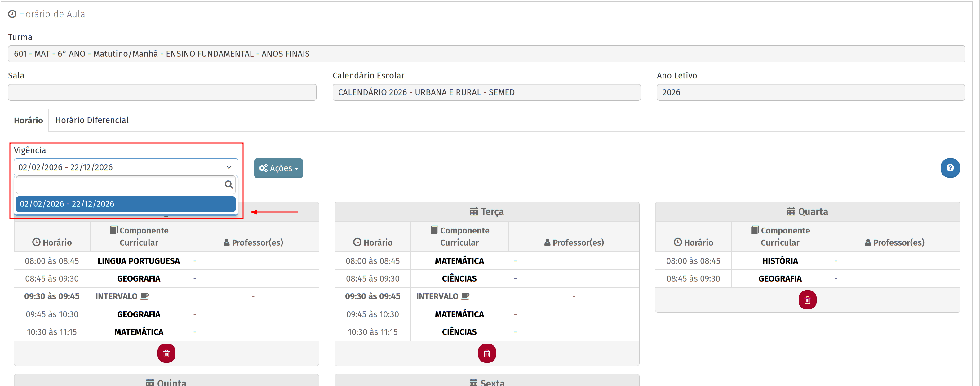Switch to Horário Diferencial tab

pyautogui.click(x=92, y=120)
